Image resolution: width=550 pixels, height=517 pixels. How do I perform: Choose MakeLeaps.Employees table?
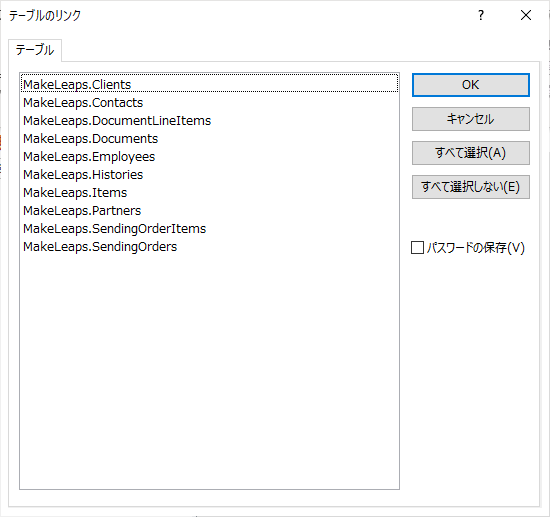[209, 157]
